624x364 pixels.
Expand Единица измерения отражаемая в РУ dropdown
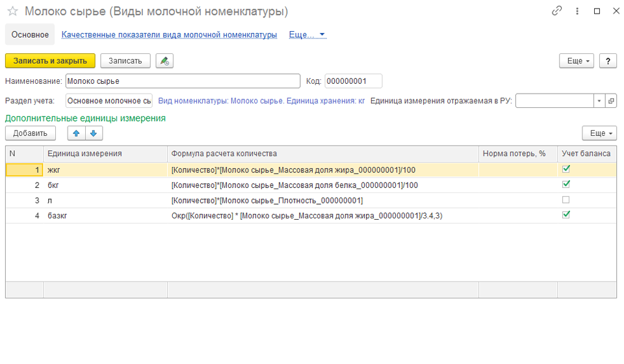(x=599, y=101)
